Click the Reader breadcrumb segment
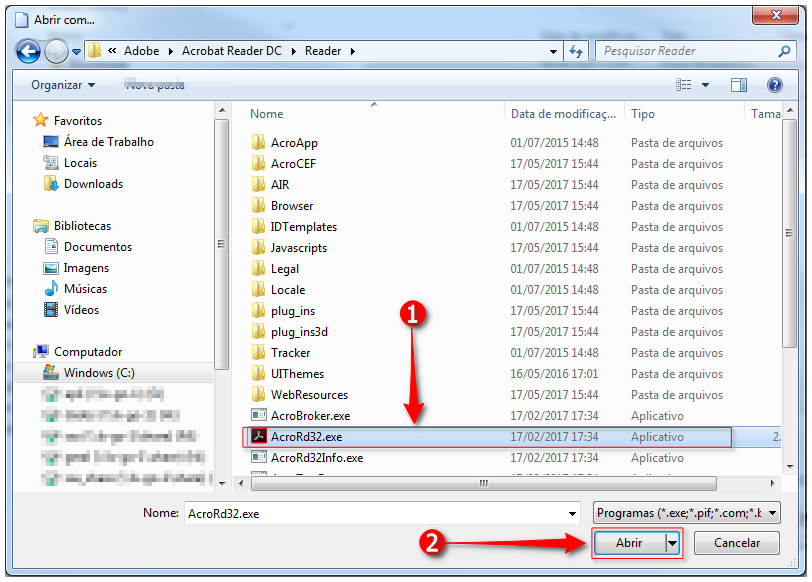Viewport: 812px width, 582px height. pyautogui.click(x=323, y=51)
